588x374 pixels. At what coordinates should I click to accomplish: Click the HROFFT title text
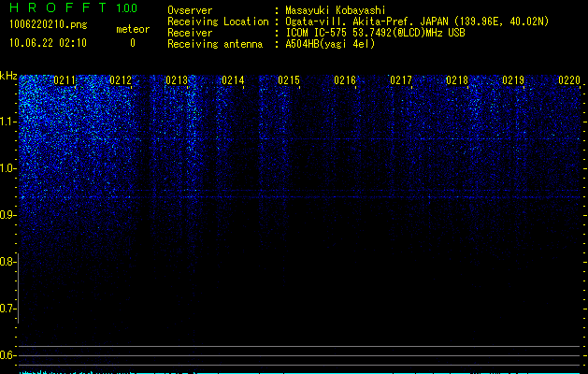pos(58,7)
